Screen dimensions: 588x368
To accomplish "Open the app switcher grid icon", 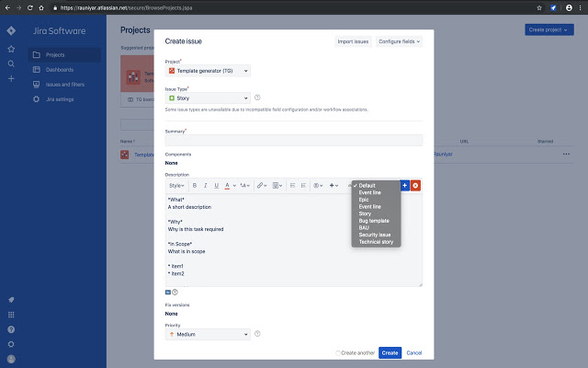I will (11, 315).
